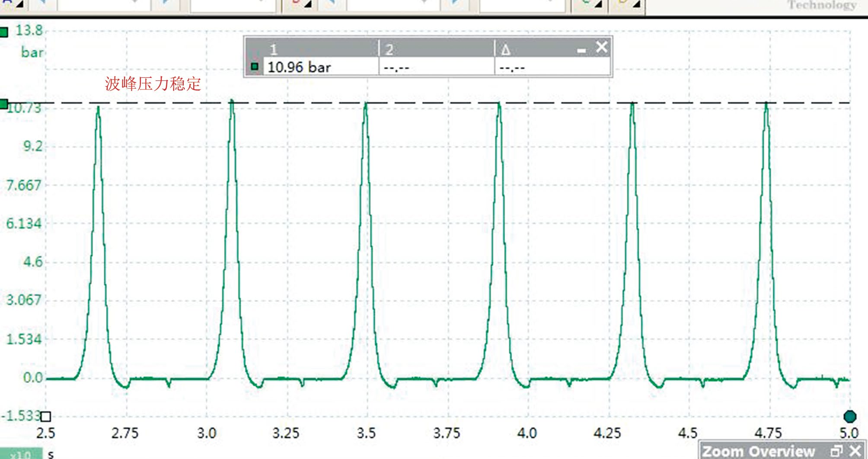This screenshot has width=868, height=459.
Task: Click the 3.067 pressure axis label
Action: tap(24, 300)
